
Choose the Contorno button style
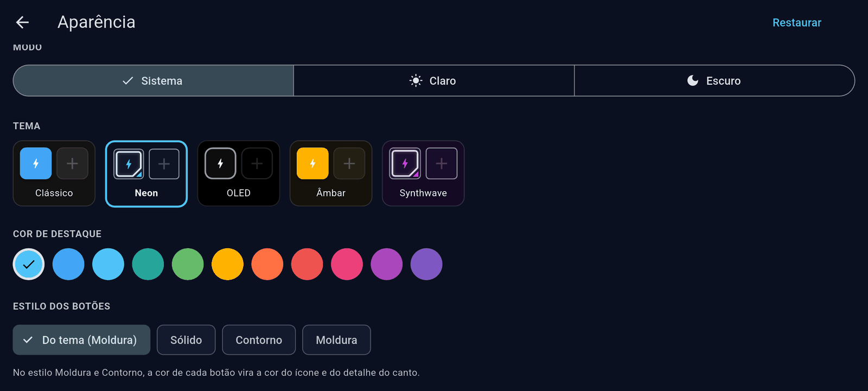[x=259, y=340]
